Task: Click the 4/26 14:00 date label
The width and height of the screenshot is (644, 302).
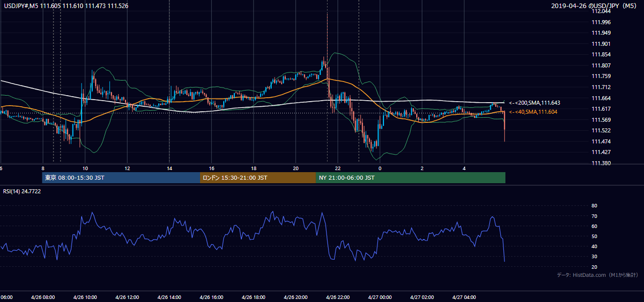Action: pos(169,297)
